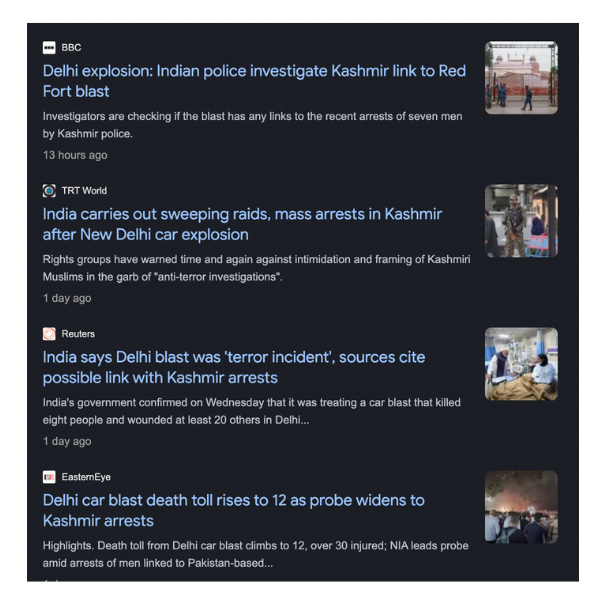The height and width of the screenshot is (600, 600).
Task: Click the TRT World source favicon
Action: 49,191
